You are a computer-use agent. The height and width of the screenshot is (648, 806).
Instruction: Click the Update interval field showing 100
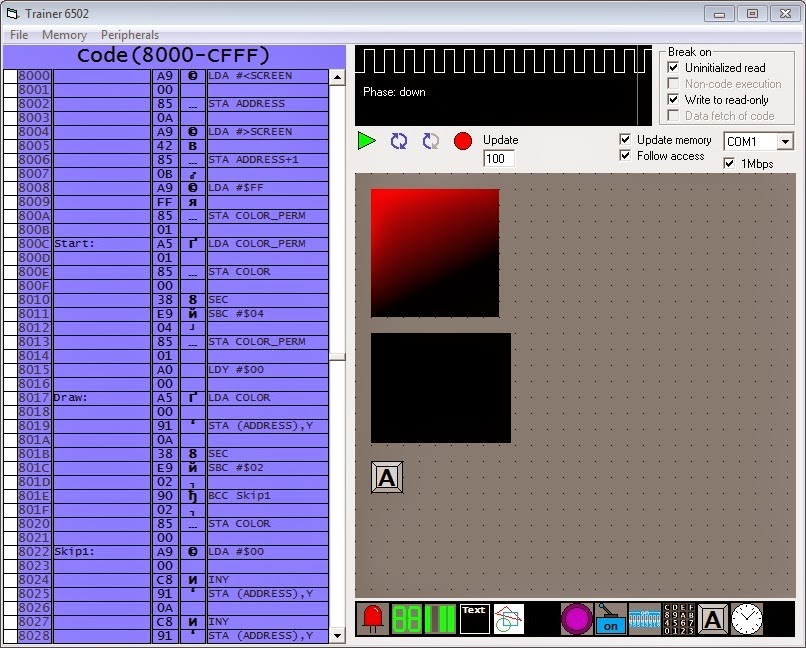click(499, 158)
